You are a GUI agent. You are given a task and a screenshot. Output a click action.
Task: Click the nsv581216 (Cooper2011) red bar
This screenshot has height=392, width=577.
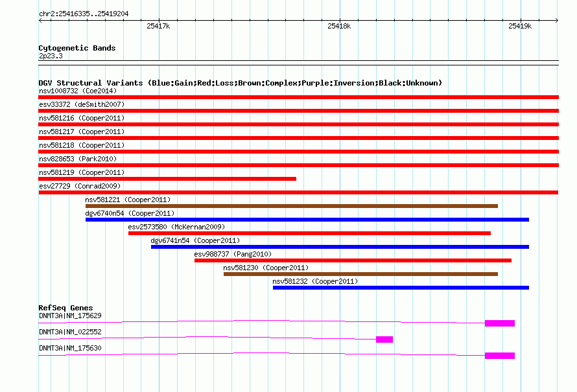[x=298, y=124]
